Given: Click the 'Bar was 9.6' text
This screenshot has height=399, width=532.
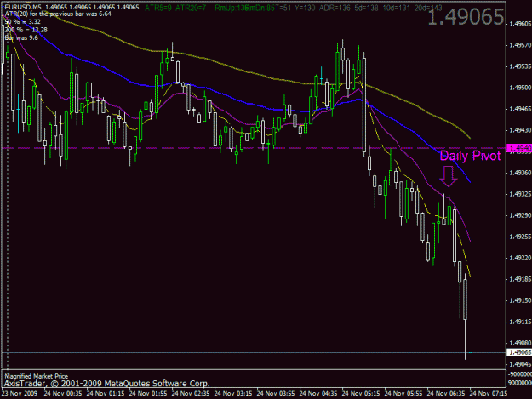Looking at the screenshot, I should pos(21,37).
